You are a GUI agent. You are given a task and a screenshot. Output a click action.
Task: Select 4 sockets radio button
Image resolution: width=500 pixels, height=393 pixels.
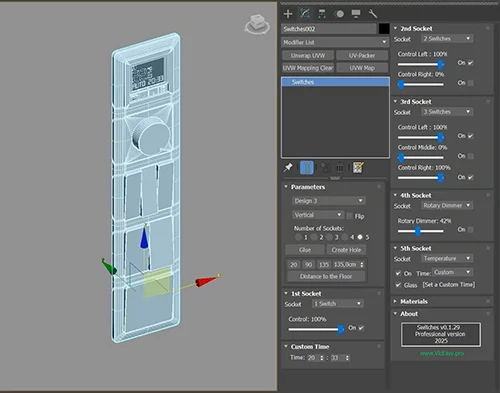(345, 237)
